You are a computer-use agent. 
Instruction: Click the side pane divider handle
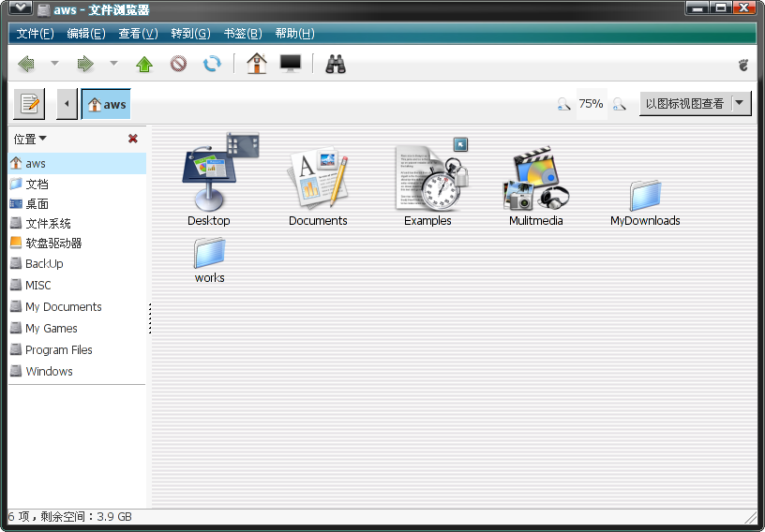click(x=150, y=318)
